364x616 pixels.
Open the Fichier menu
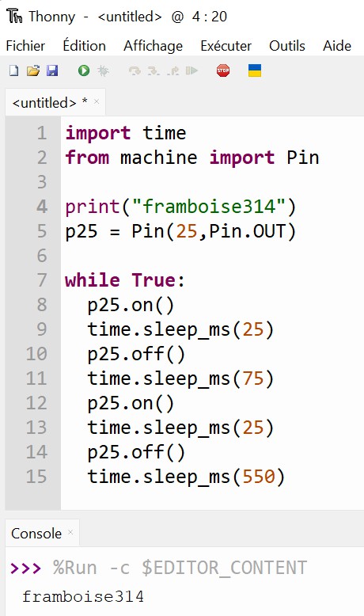(25, 46)
